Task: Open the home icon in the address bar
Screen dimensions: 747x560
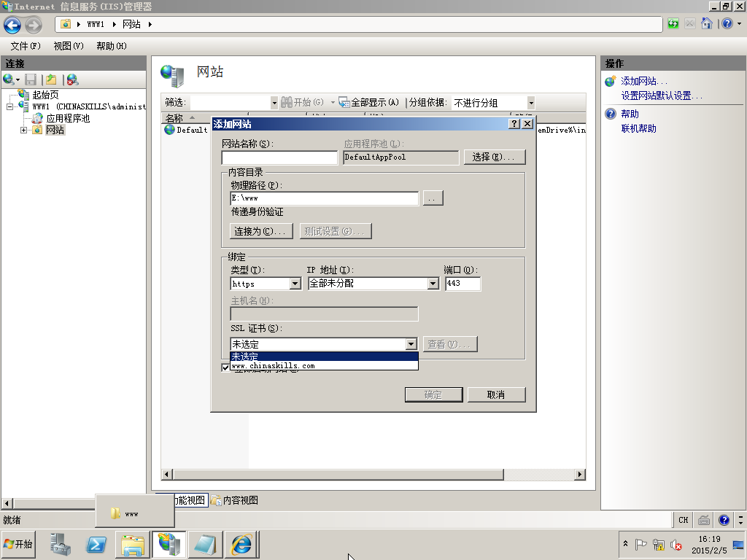Action: click(x=707, y=24)
